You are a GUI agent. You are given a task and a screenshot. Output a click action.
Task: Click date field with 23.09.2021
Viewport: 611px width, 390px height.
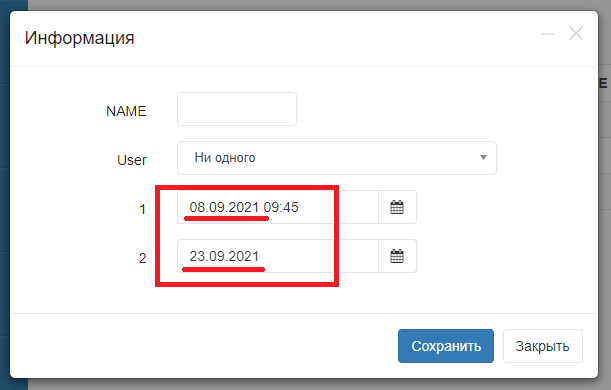[278, 256]
